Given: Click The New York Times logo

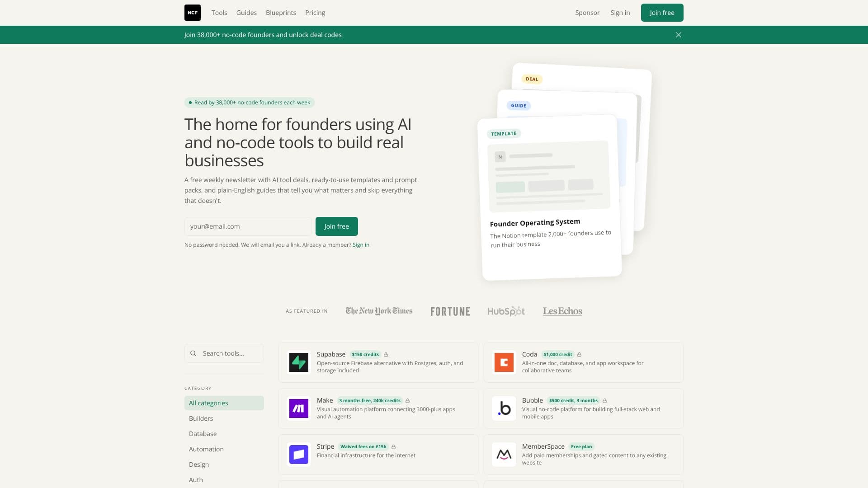Looking at the screenshot, I should [379, 311].
